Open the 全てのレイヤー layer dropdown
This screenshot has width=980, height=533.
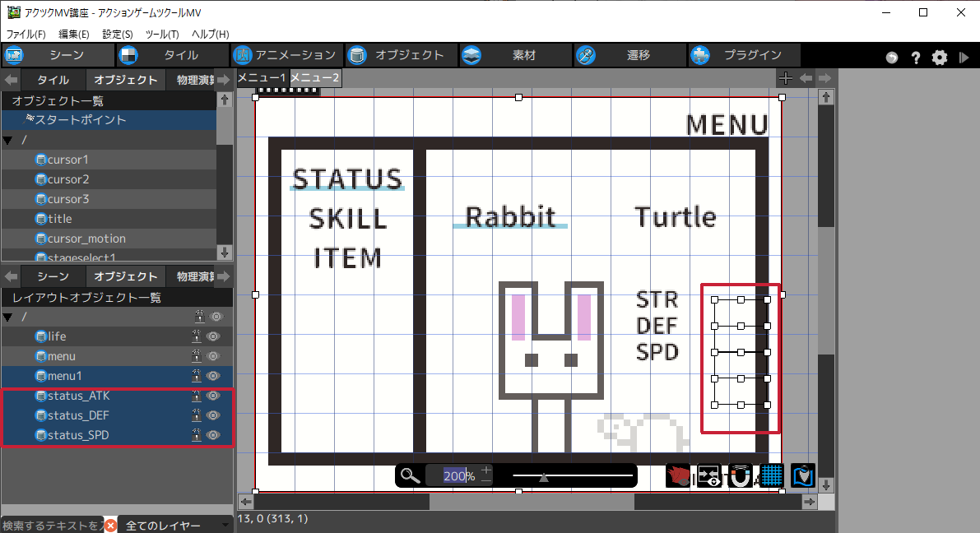[x=174, y=526]
